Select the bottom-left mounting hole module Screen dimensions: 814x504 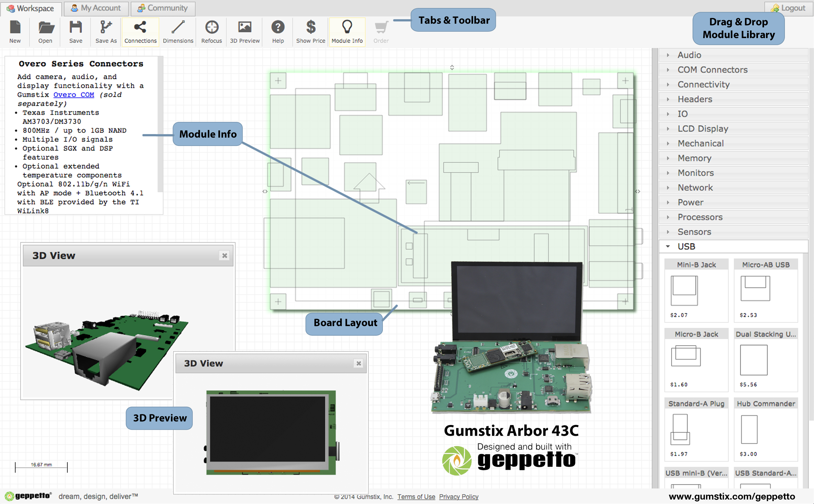[x=278, y=302]
